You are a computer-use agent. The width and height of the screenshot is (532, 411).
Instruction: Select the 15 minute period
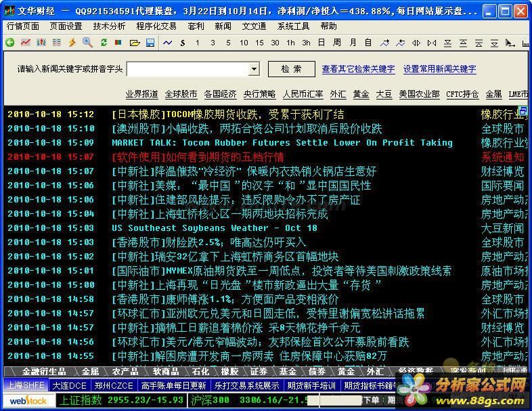259,43
